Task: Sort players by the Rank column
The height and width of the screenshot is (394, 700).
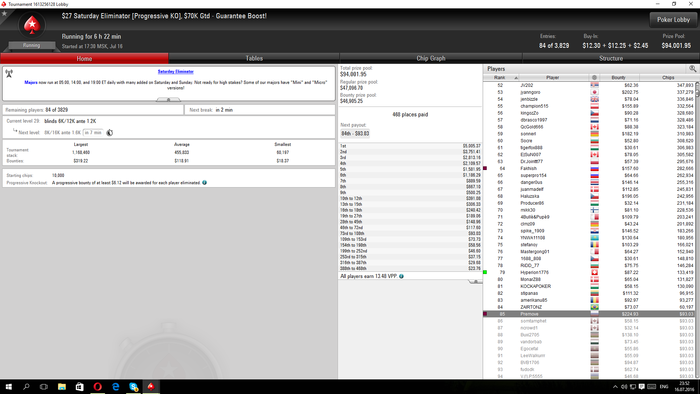Action: [x=501, y=78]
